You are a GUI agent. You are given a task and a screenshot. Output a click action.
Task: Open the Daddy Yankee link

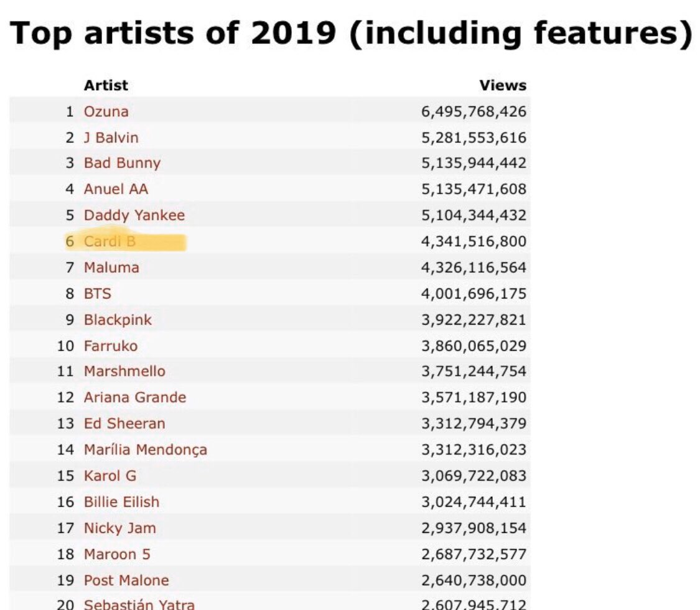(134, 215)
